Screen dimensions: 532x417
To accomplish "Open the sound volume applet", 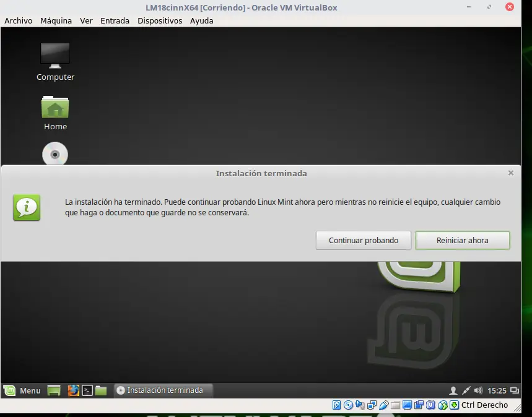I will [x=478, y=391].
